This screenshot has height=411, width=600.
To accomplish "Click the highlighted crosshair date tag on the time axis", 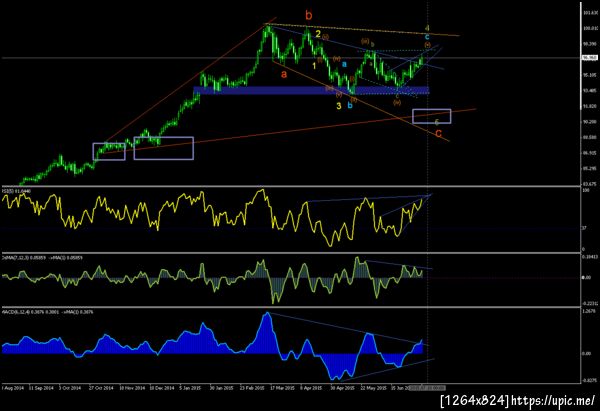I will pos(428,388).
